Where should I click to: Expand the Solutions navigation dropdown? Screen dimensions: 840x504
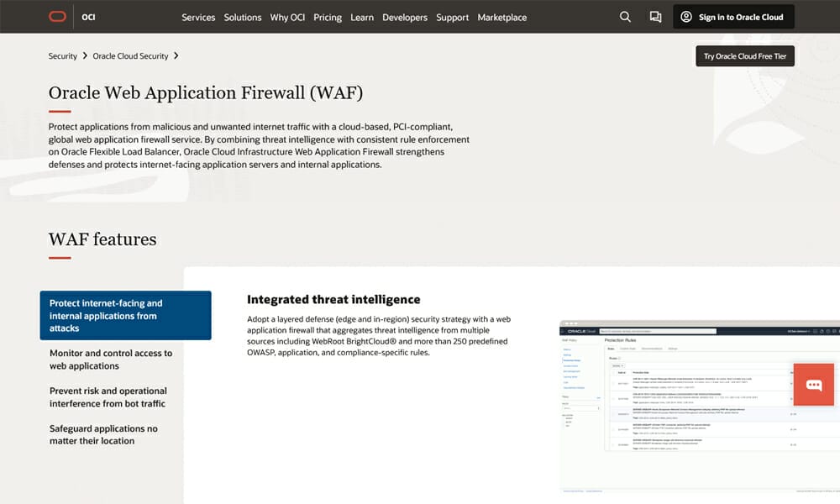242,17
